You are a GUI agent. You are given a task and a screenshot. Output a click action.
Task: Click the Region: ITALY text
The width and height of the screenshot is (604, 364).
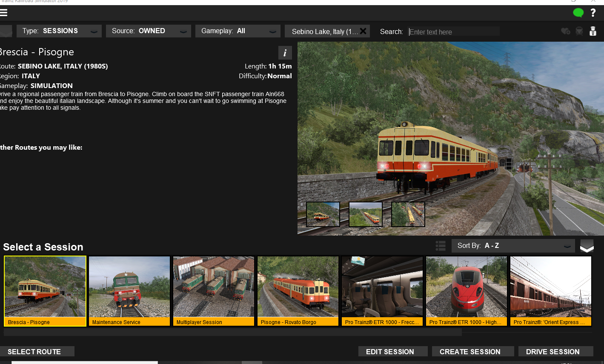(20, 76)
